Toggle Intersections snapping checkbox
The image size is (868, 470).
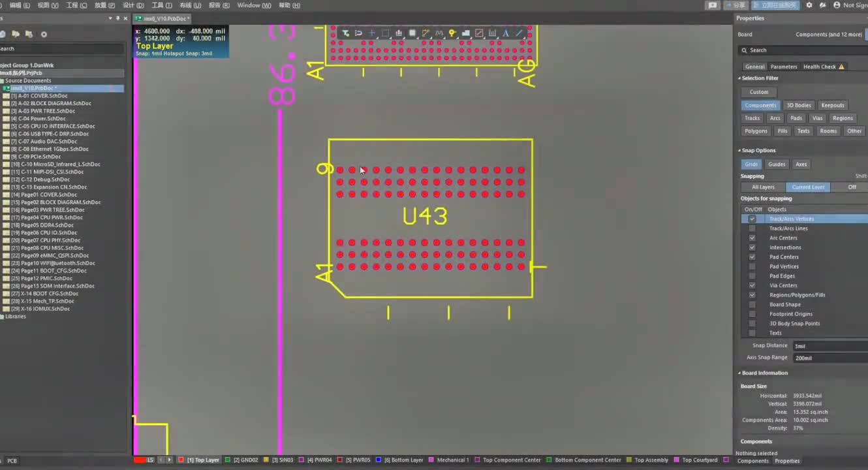(752, 247)
